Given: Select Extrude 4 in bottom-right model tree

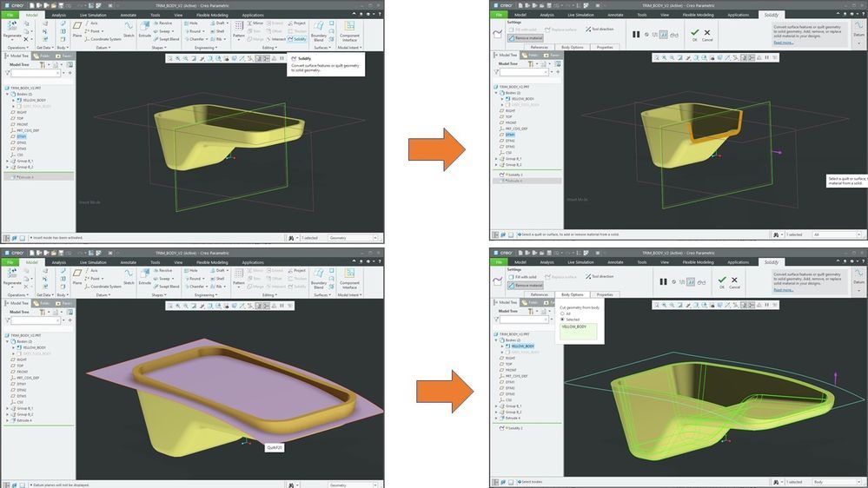Looking at the screenshot, I should click(x=512, y=419).
